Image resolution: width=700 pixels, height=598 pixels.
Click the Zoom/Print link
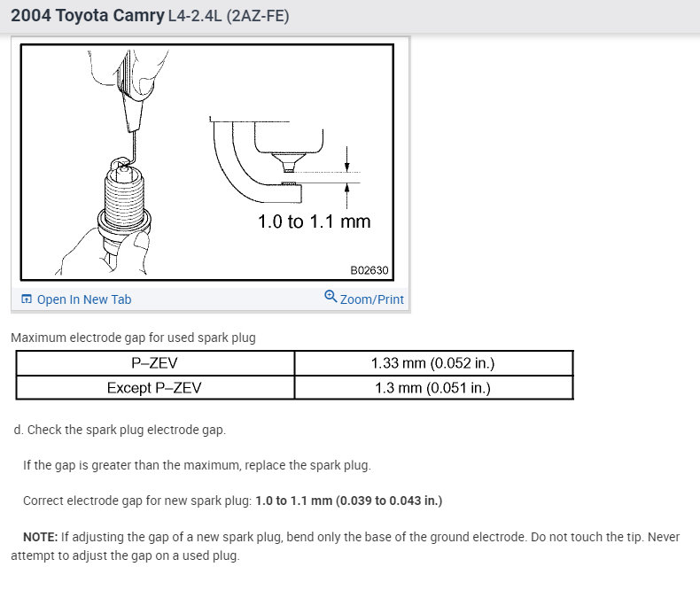tap(372, 299)
